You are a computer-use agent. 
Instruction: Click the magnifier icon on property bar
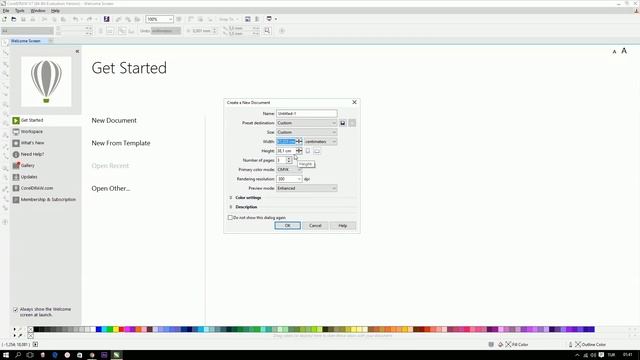[x=267, y=31]
